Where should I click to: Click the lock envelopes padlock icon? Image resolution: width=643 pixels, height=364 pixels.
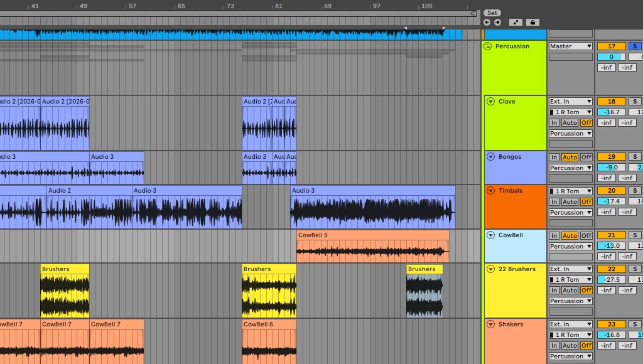point(532,23)
